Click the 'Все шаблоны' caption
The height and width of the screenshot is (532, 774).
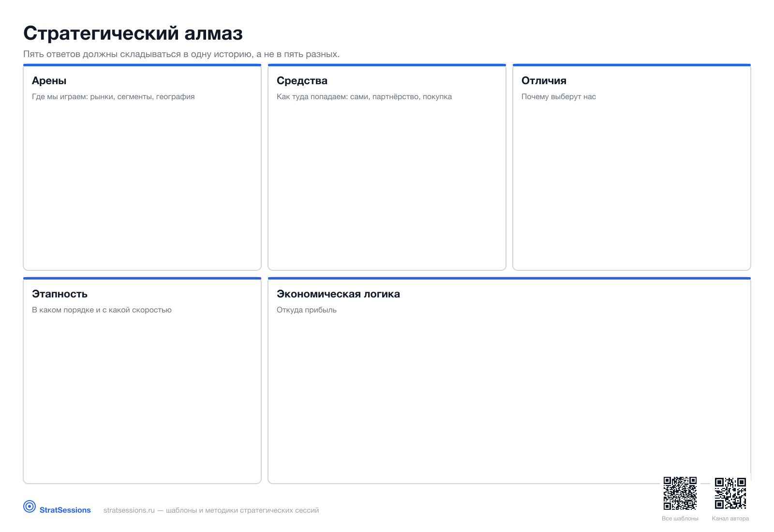click(x=680, y=518)
